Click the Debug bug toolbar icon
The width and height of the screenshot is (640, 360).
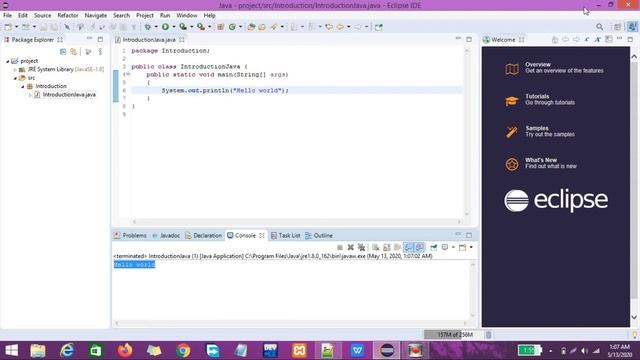148,27
